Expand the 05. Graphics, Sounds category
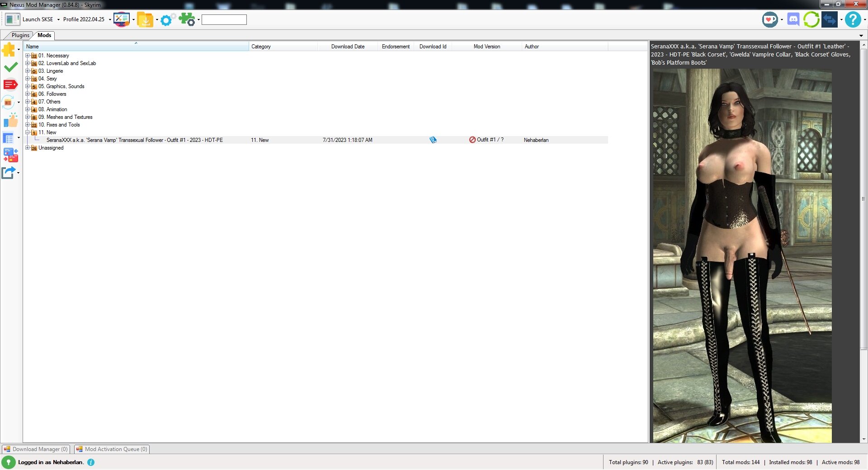 pos(27,86)
